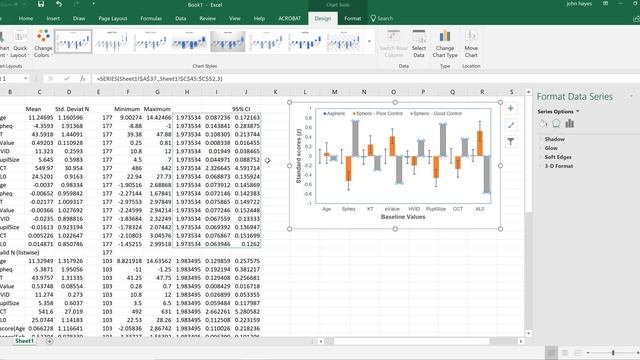Select the Standard scores axis title

point(298,156)
